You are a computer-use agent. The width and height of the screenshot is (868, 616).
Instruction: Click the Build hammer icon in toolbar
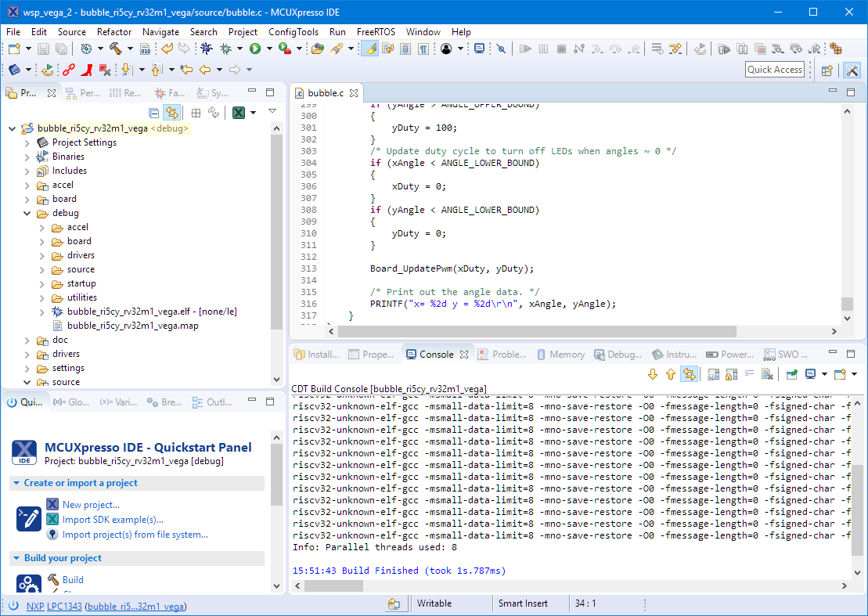tap(116, 49)
